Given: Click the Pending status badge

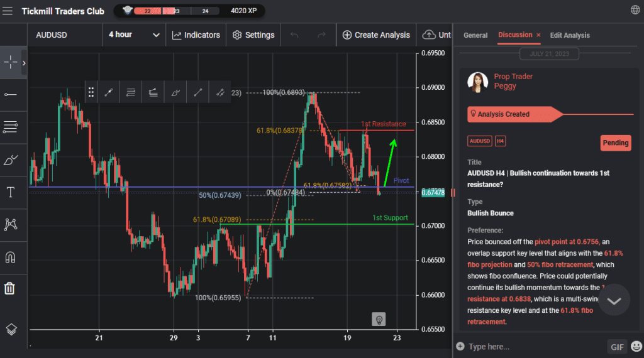Looking at the screenshot, I should 616,143.
